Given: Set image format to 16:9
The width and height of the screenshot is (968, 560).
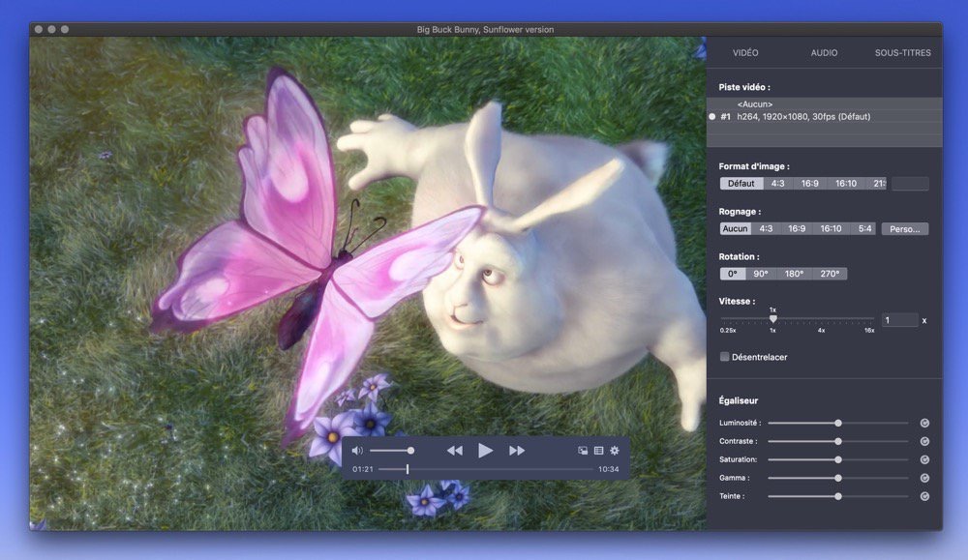Looking at the screenshot, I should (x=810, y=183).
